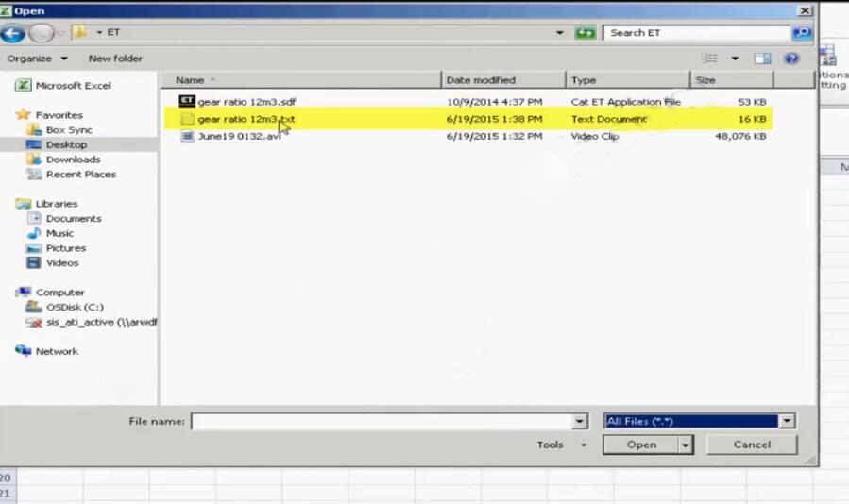Open the File name history dropdown

pos(579,421)
